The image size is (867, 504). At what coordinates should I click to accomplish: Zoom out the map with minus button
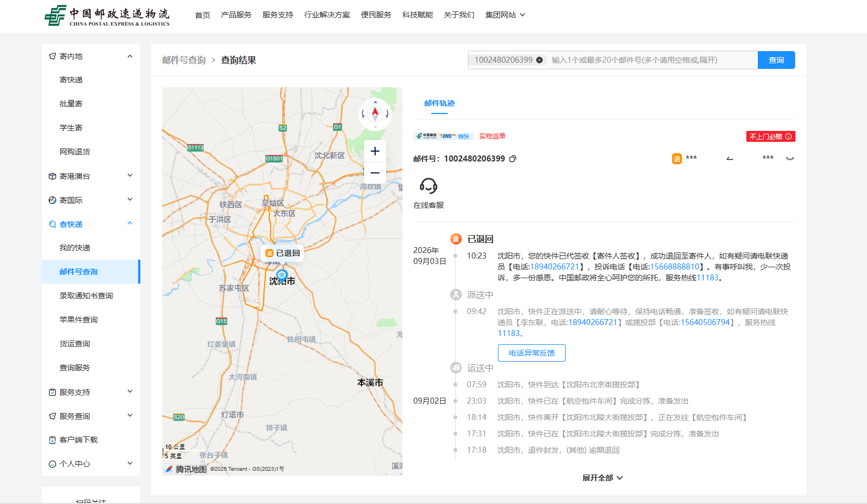375,173
